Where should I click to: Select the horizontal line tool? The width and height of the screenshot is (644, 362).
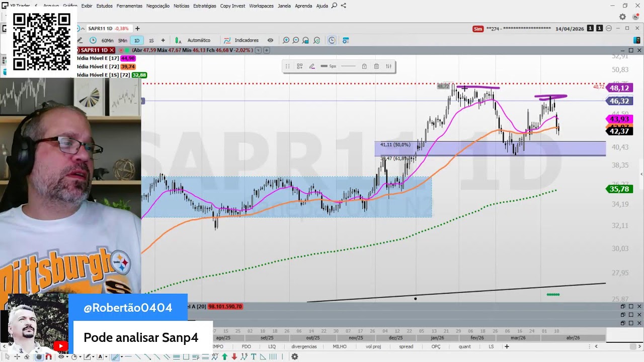[128, 356]
